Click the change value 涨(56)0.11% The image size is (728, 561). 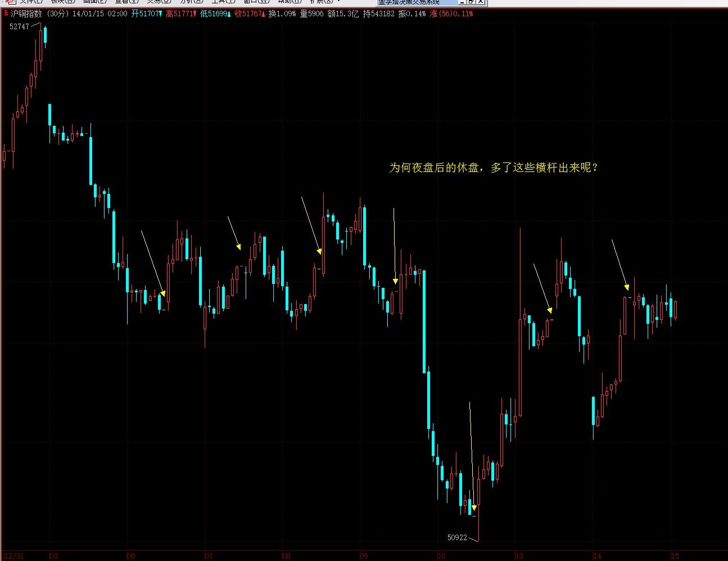pyautogui.click(x=451, y=13)
